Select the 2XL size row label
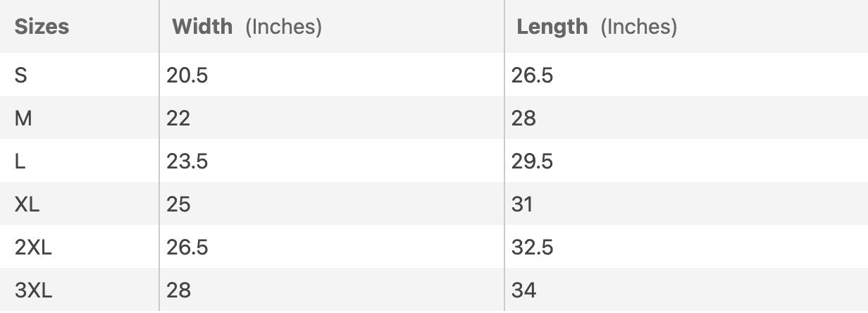Viewport: 868px width, 313px height. click(33, 247)
